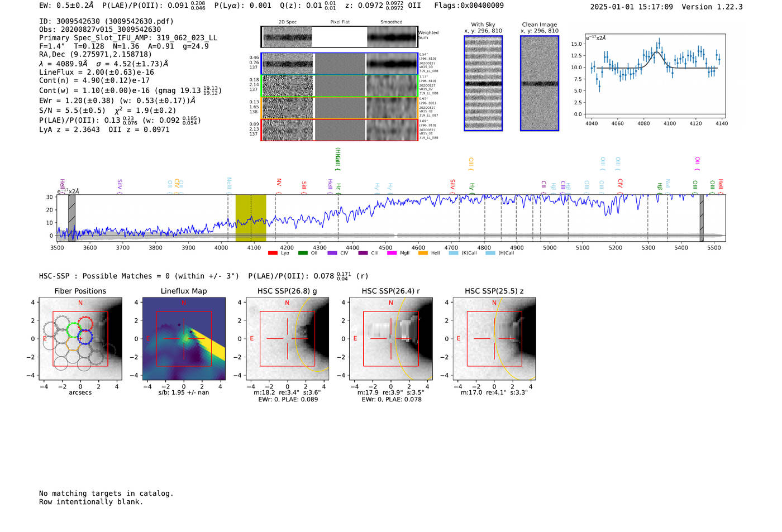Click the magenta MgII legend swatch
This screenshot has height=532, width=782.
point(392,253)
